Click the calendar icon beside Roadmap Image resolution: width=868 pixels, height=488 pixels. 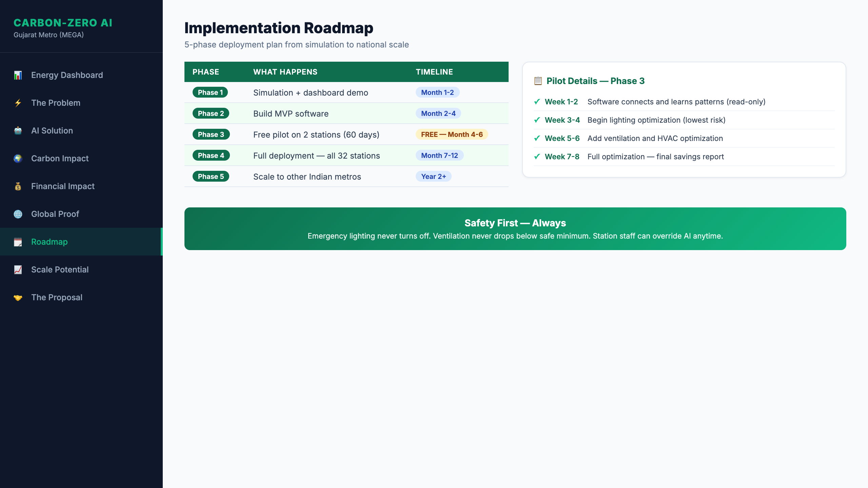click(18, 242)
